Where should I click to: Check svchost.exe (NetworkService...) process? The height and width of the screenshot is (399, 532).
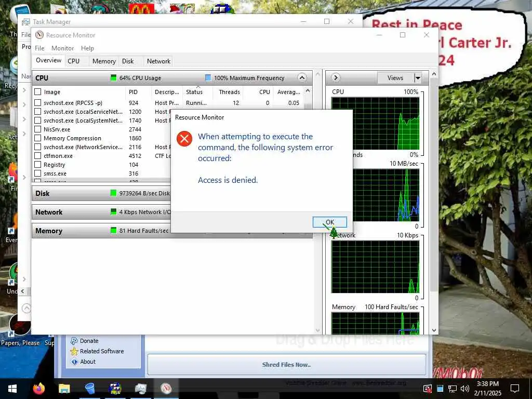pos(37,147)
